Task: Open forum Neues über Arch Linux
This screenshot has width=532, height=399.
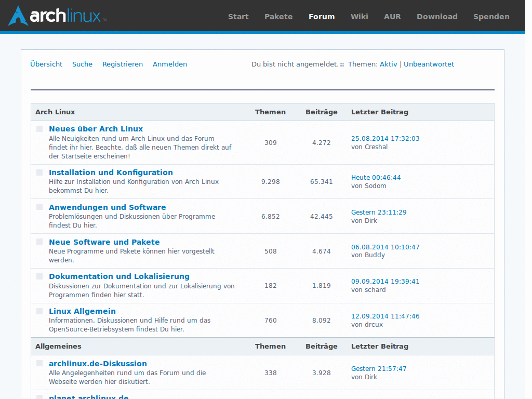Action: pyautogui.click(x=96, y=129)
